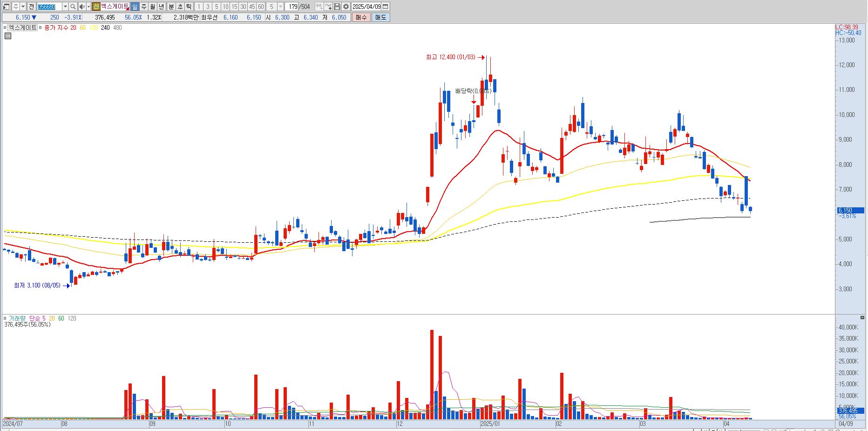Click the red 매수 buy button
868x431 pixels.
tap(361, 17)
